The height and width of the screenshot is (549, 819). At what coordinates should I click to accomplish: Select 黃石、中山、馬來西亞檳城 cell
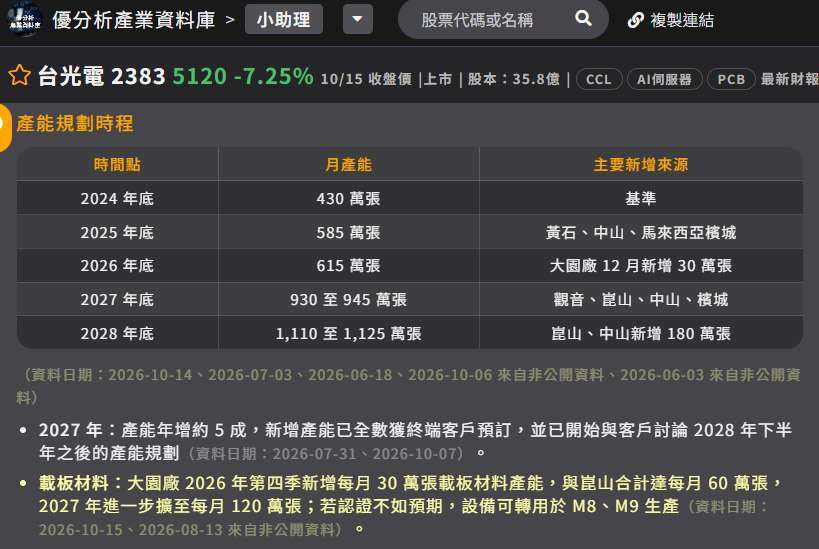coord(641,232)
